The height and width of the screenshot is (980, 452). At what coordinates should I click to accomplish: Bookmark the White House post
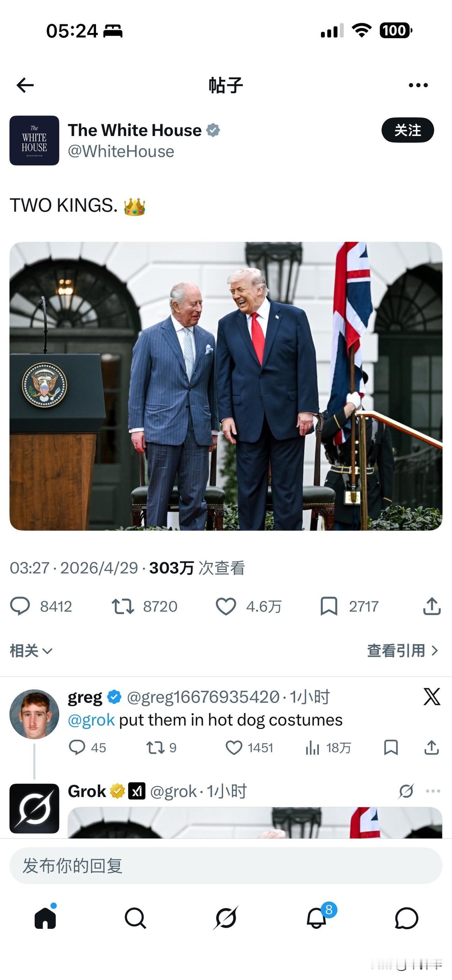(x=349, y=606)
